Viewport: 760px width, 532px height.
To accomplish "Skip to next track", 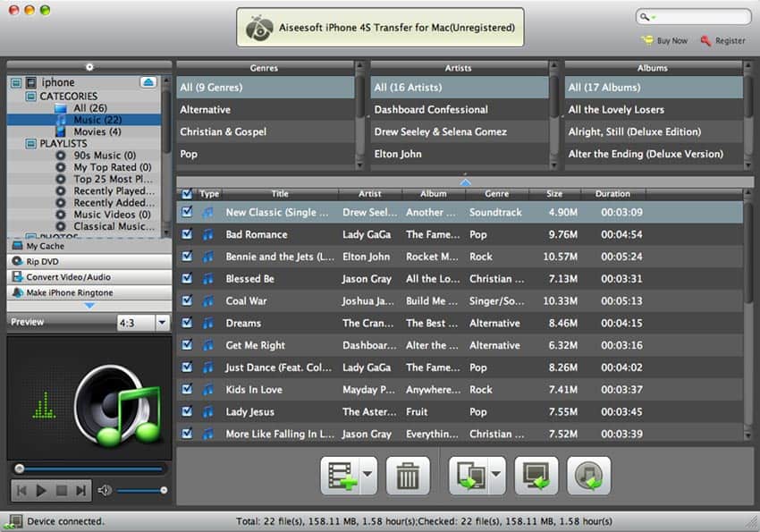I will 80,491.
